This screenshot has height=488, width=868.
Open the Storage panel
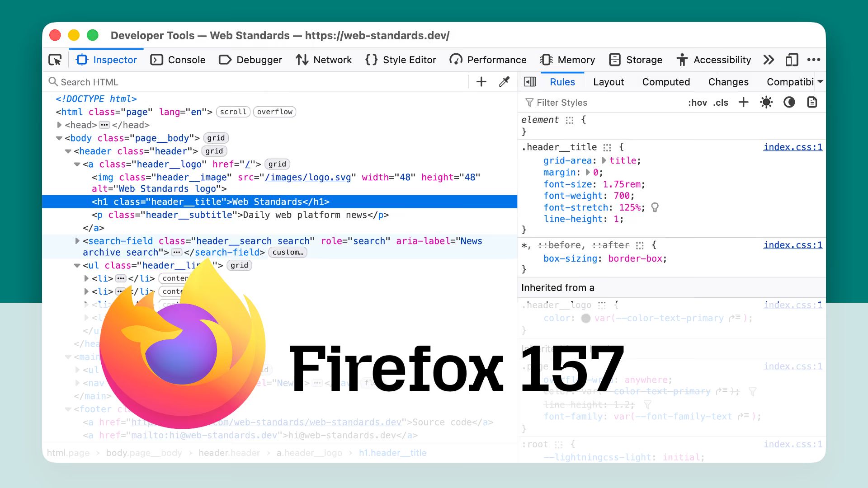[635, 60]
